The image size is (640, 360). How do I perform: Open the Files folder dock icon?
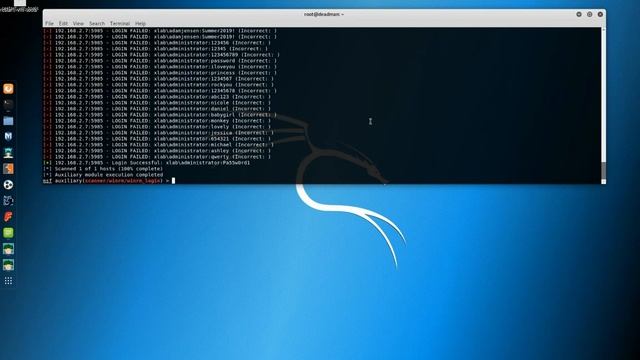[8, 121]
